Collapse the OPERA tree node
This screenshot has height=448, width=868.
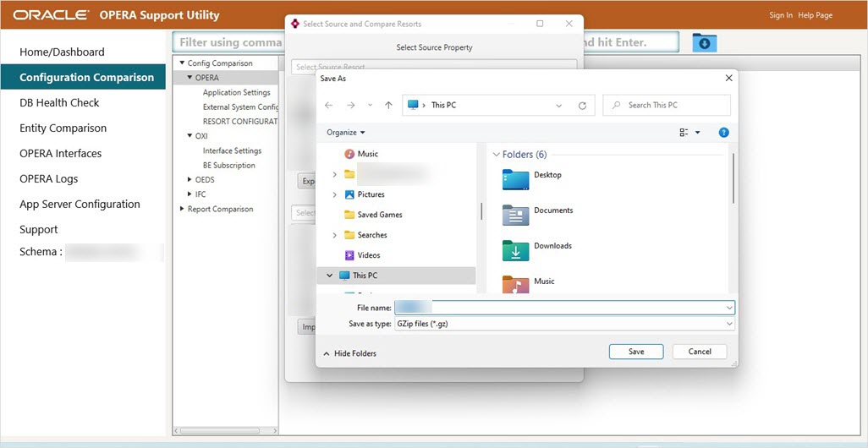coord(190,78)
